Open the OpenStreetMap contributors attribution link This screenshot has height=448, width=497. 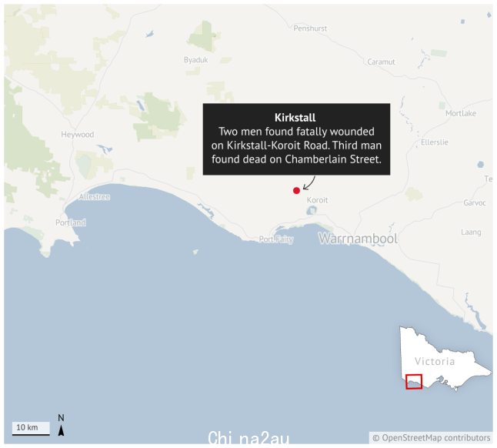pos(432,438)
